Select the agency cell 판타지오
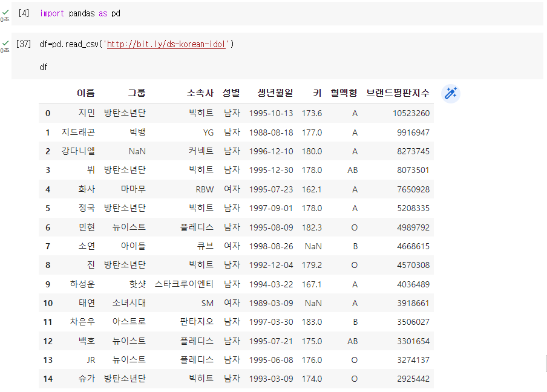The width and height of the screenshot is (547, 392). tap(197, 322)
